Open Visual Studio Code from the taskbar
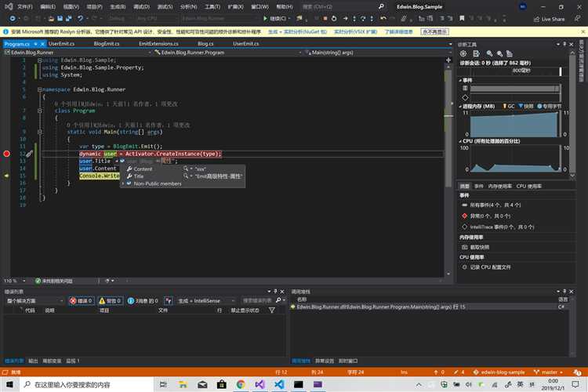Viewport: 588px width, 392px height. [x=279, y=384]
